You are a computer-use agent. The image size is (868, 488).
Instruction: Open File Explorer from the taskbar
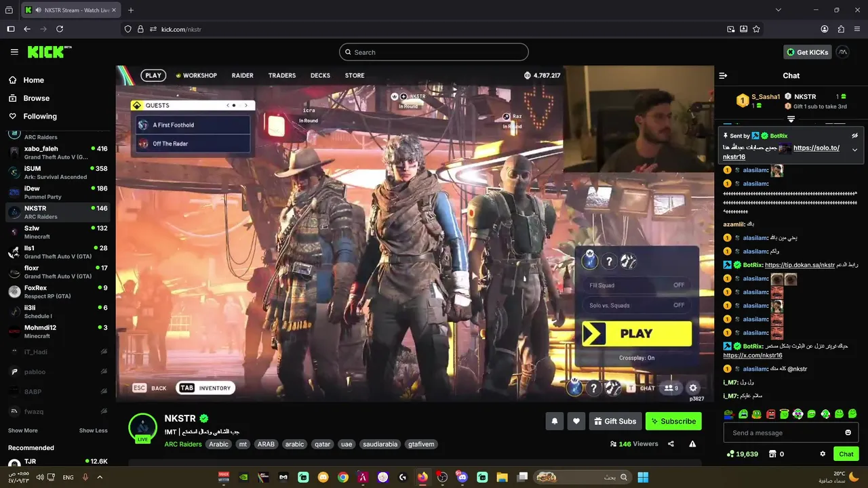502,477
